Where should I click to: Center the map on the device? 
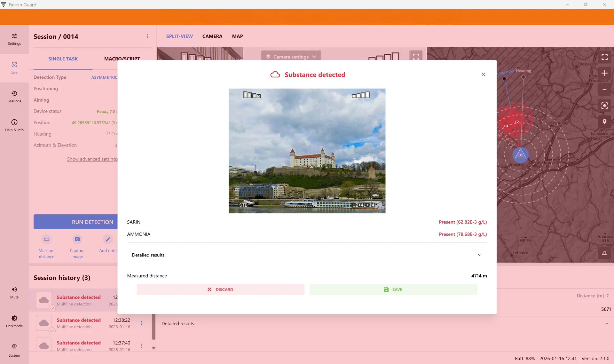pos(604,106)
